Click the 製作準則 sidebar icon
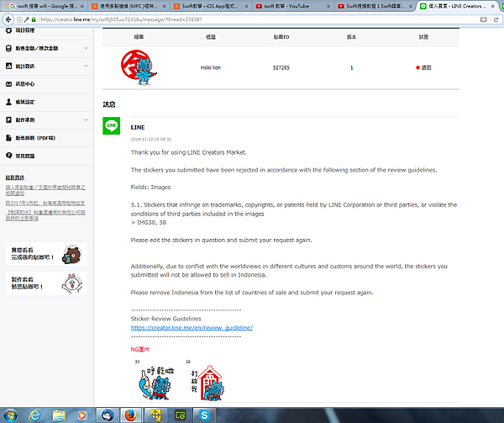This screenshot has height=423, width=504. coord(8,120)
